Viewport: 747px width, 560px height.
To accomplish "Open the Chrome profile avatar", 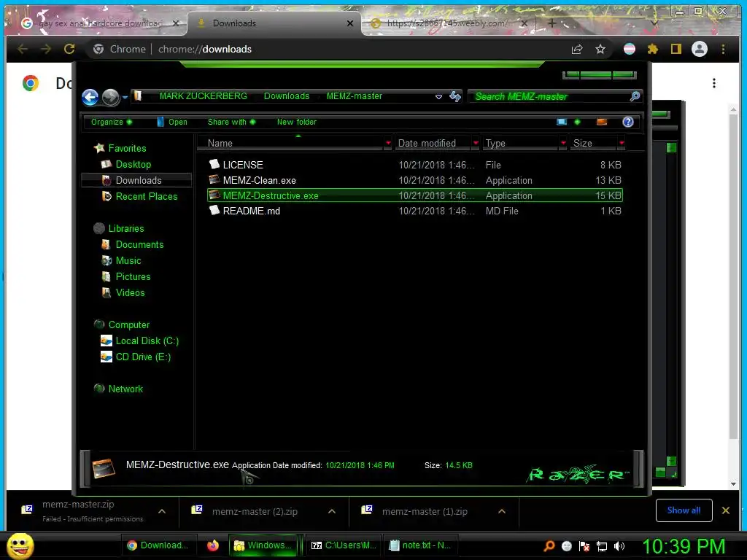I will pyautogui.click(x=700, y=49).
